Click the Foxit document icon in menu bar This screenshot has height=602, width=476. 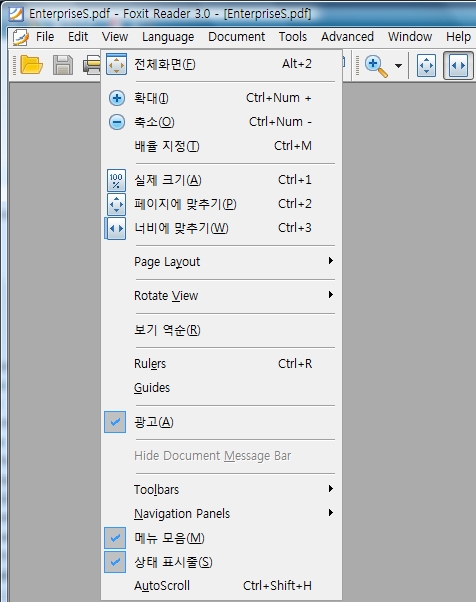[x=20, y=37]
